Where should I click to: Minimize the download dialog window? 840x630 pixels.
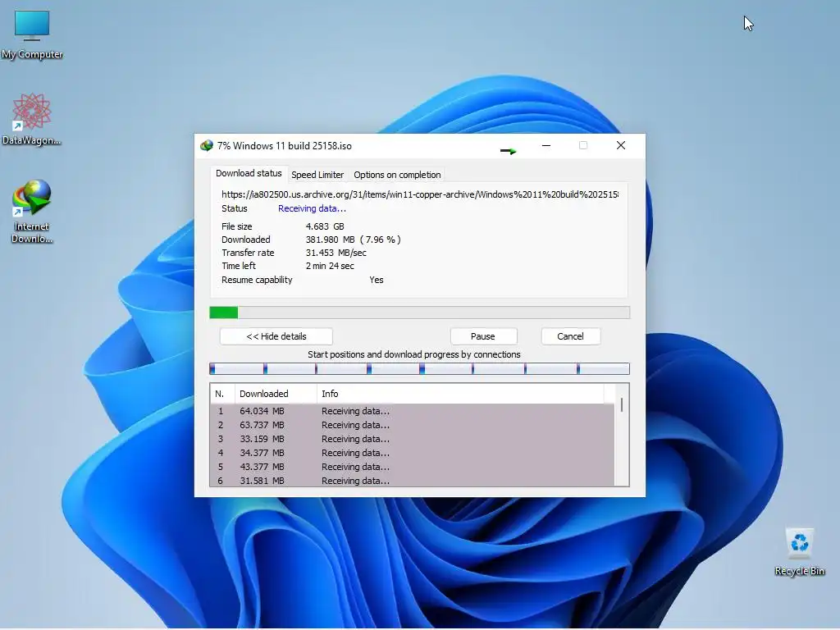[546, 146]
